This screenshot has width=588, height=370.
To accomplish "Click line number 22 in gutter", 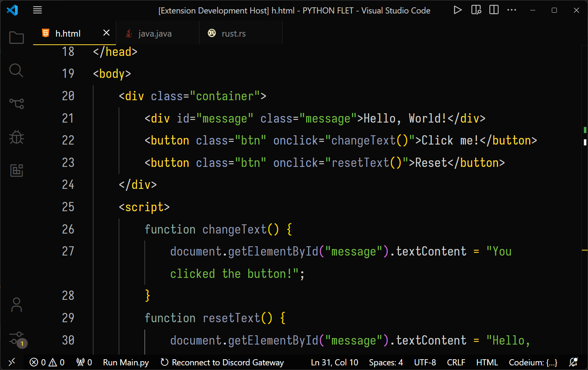I will click(x=68, y=140).
